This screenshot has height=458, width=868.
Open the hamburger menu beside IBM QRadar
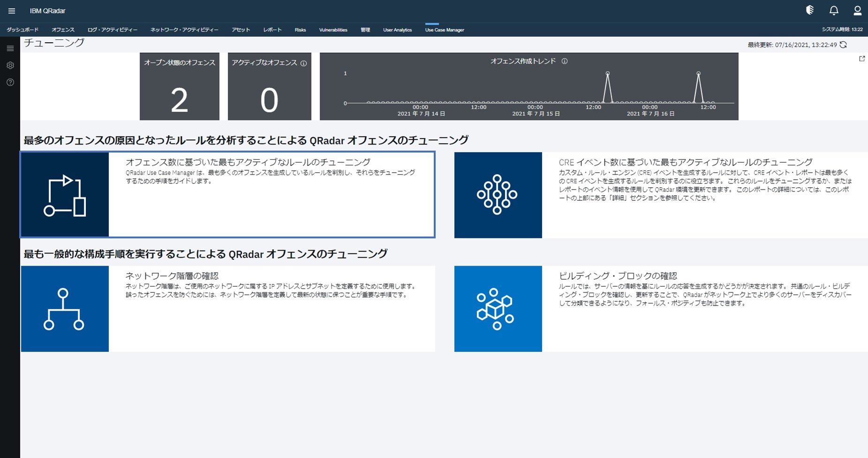point(12,11)
